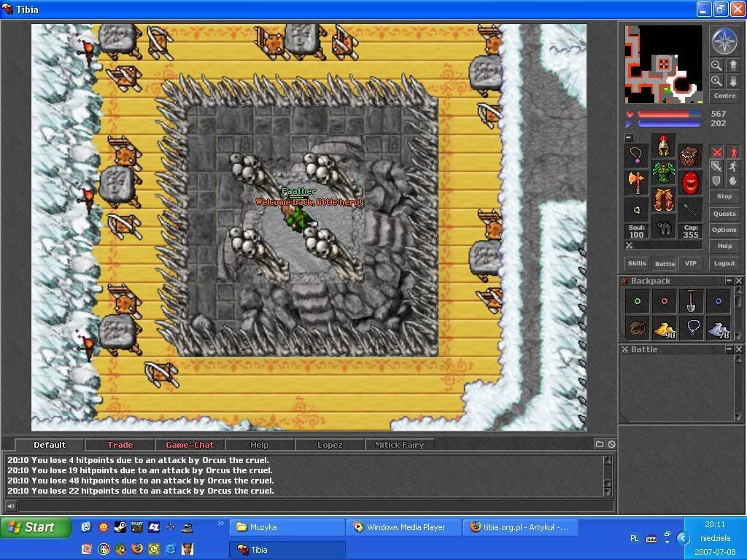Zoom in the minimap
Screen dimensions: 747x560
(x=716, y=81)
